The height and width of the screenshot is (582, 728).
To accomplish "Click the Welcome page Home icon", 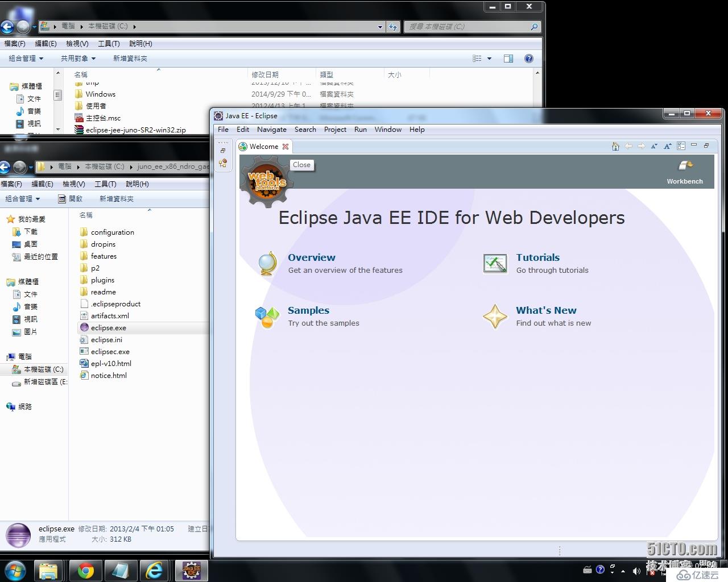I will coord(615,147).
